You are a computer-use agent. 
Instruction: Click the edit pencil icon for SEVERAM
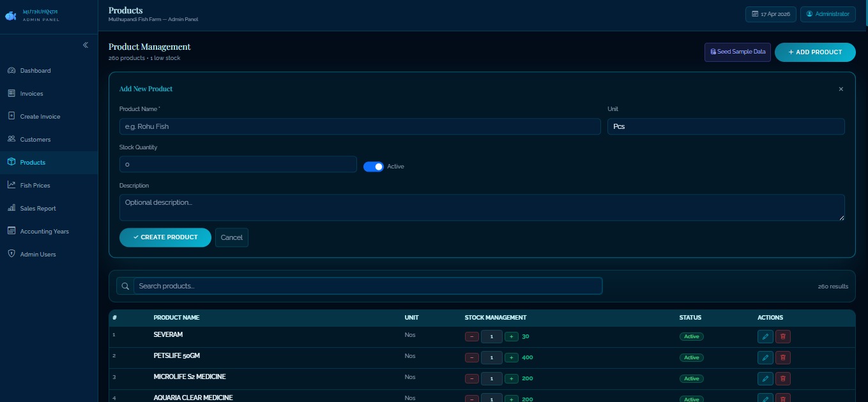[765, 336]
